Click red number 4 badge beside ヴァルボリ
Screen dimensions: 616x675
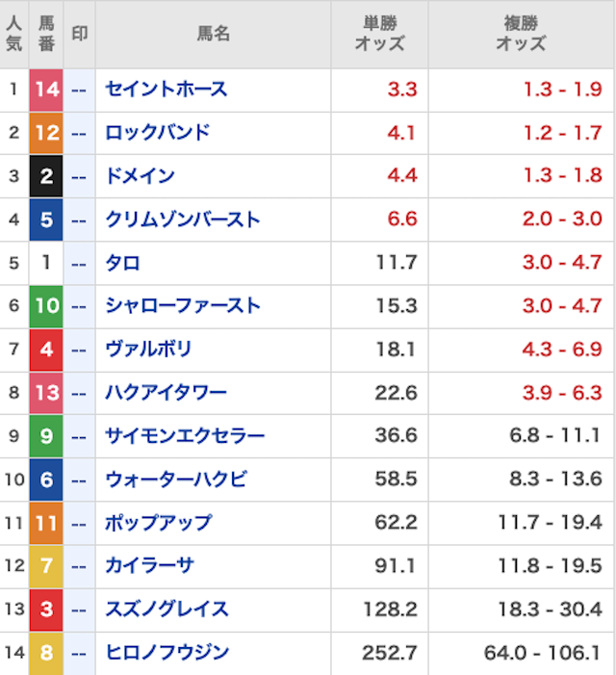pos(46,350)
